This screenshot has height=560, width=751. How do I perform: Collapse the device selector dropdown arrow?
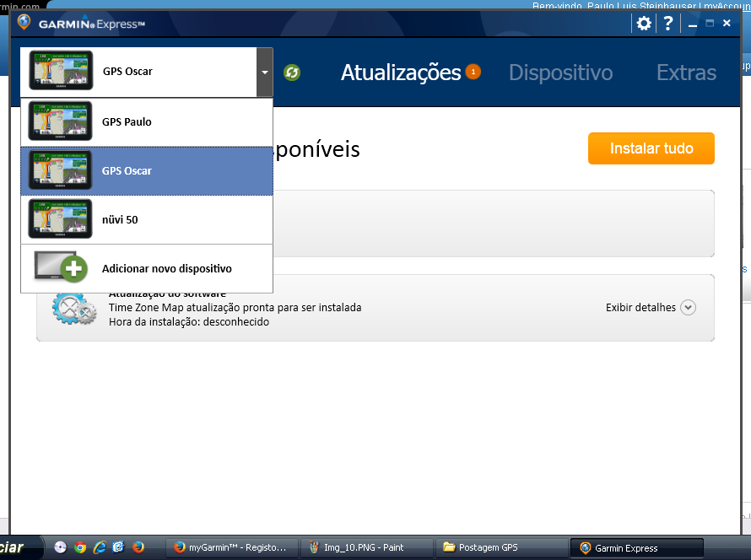click(x=265, y=73)
